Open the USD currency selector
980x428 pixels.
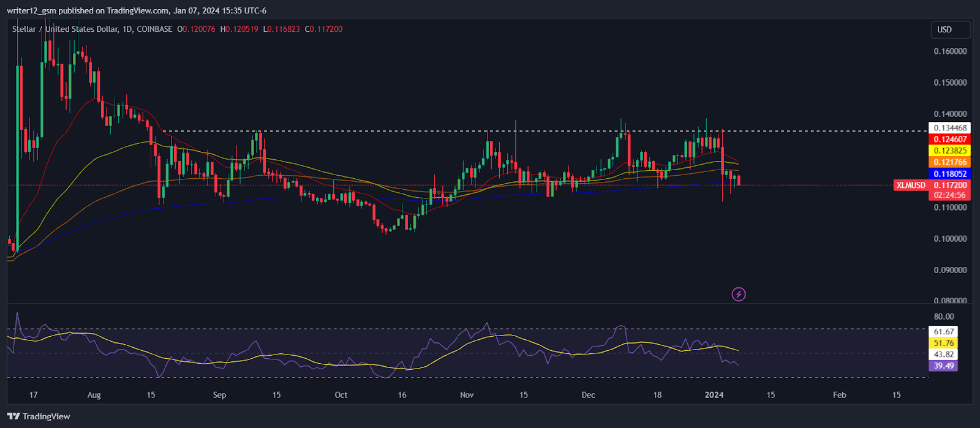pyautogui.click(x=951, y=29)
